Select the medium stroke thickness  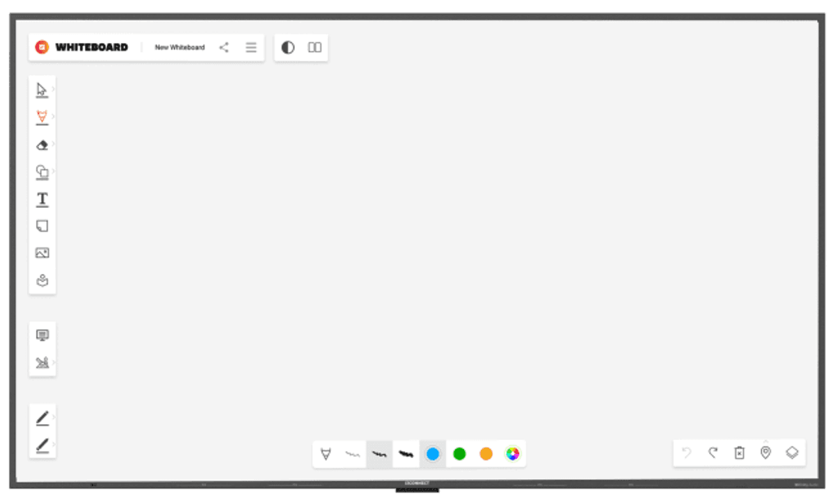tap(379, 454)
